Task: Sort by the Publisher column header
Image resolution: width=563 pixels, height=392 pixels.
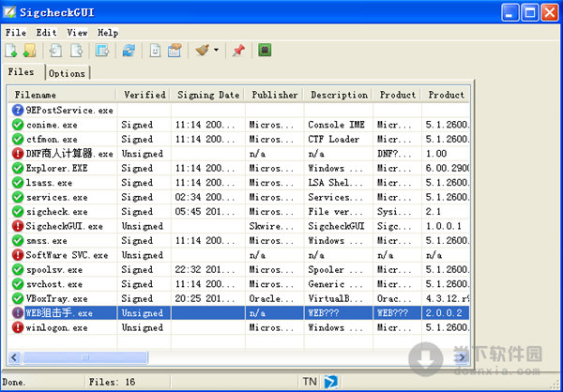Action: tap(275, 95)
